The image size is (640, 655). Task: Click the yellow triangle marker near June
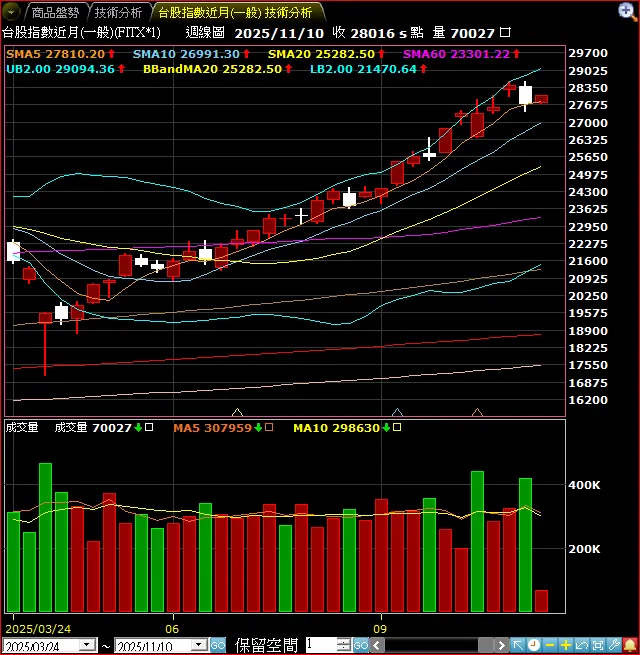coord(237,412)
